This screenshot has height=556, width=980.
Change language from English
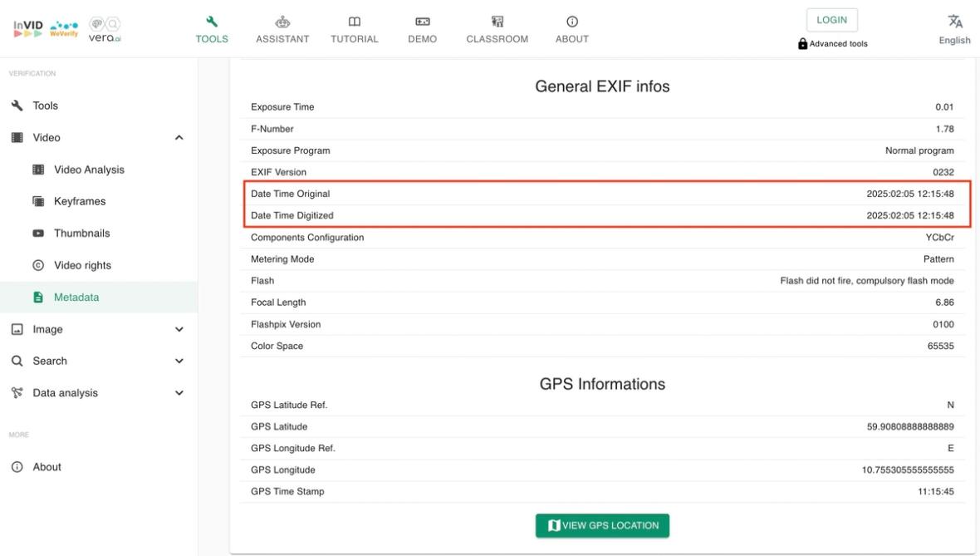[x=954, y=40]
